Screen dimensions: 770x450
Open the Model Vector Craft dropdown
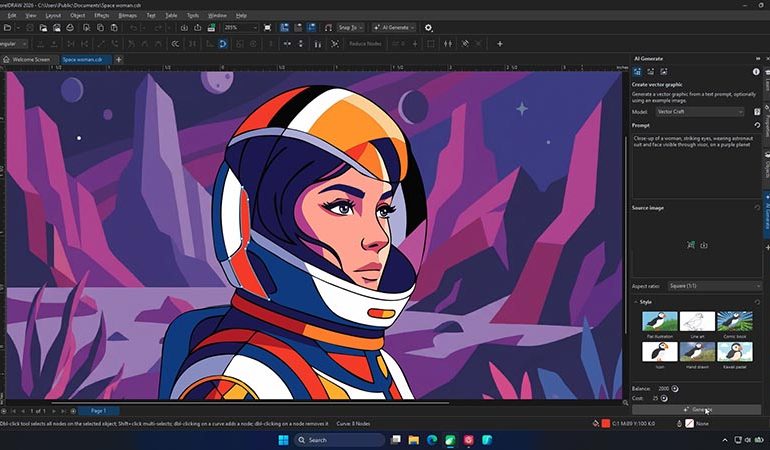pos(700,112)
